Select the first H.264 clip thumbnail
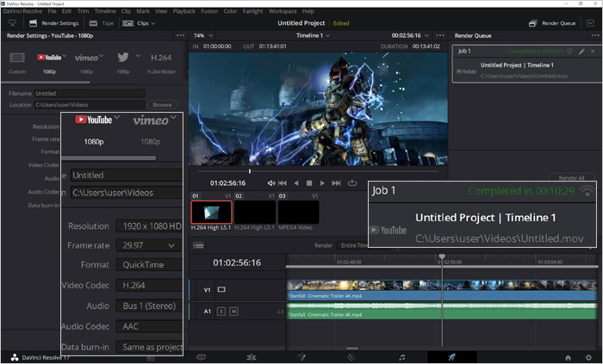 (x=211, y=212)
